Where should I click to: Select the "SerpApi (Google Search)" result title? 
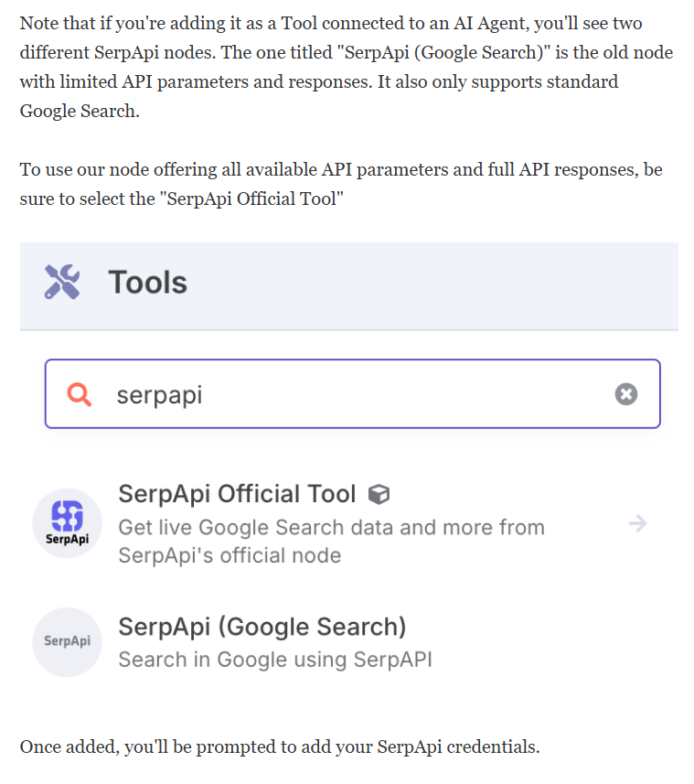coord(262,627)
